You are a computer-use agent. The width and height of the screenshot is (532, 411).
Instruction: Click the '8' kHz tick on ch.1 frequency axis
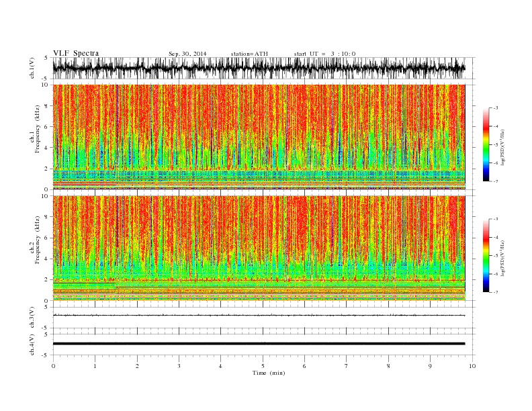[x=47, y=106]
